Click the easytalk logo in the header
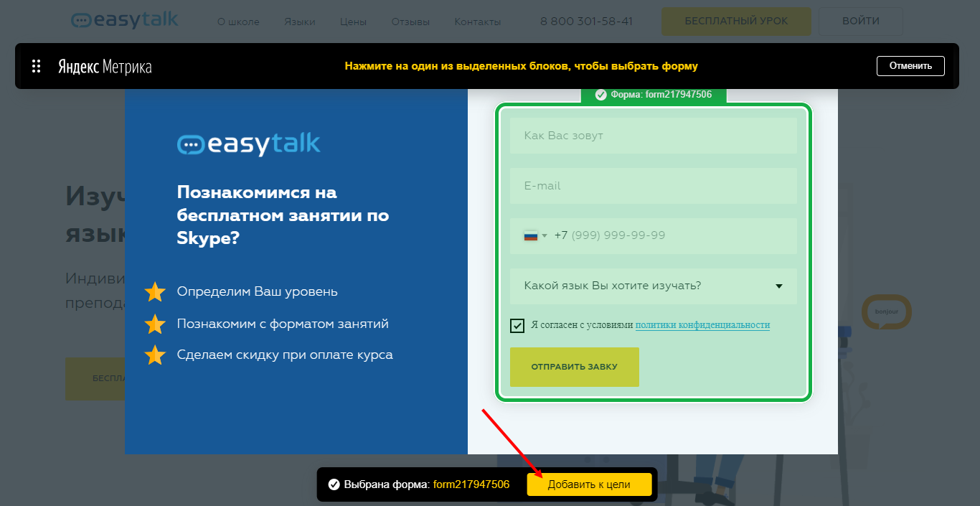 click(x=125, y=20)
